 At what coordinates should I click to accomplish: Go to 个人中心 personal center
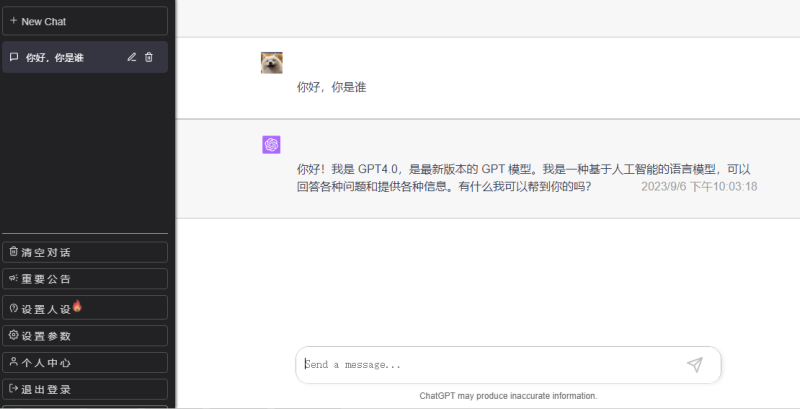pos(84,362)
